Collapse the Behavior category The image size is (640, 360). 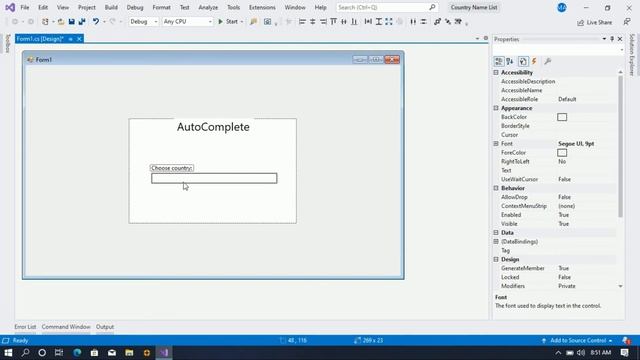click(496, 188)
